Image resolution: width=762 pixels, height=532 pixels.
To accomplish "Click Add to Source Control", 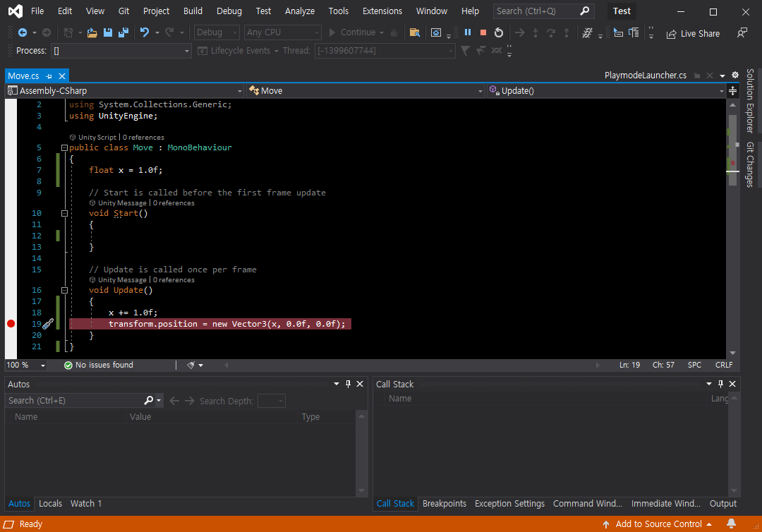I will (x=658, y=524).
